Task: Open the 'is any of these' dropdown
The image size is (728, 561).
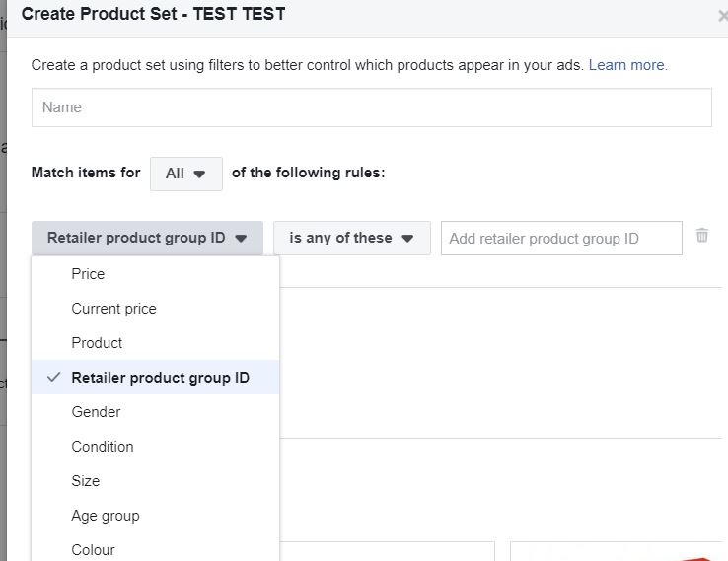Action: pos(352,238)
